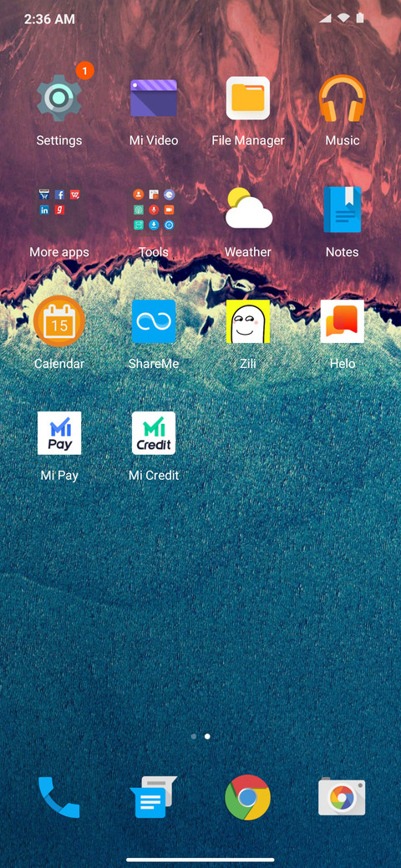Launch Chrome browser from dock
The height and width of the screenshot is (868, 401).
click(247, 797)
